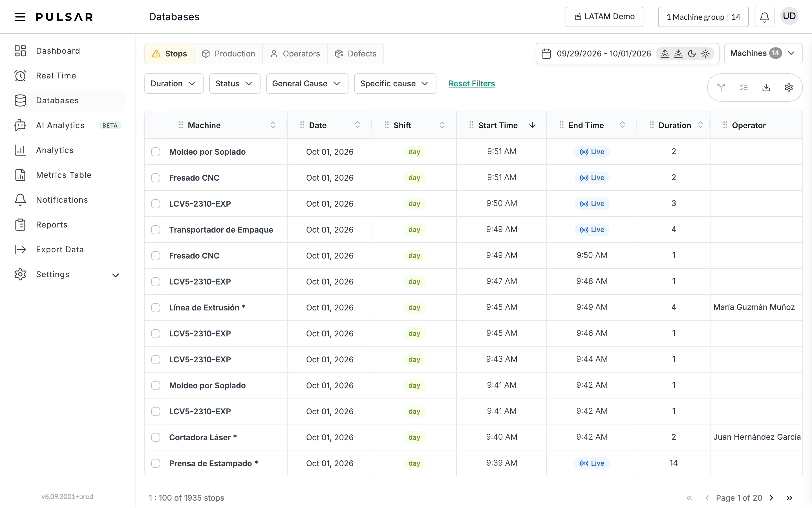Click the LATAM Demo button
The width and height of the screenshot is (812, 508).
coord(604,17)
